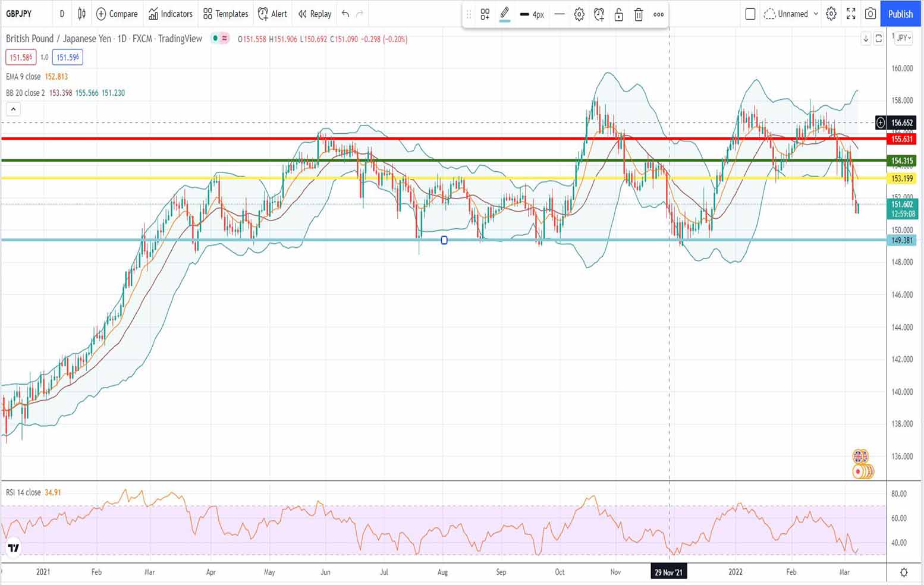Open the Indicators menu
Screen dimensions: 924x585
(x=171, y=14)
